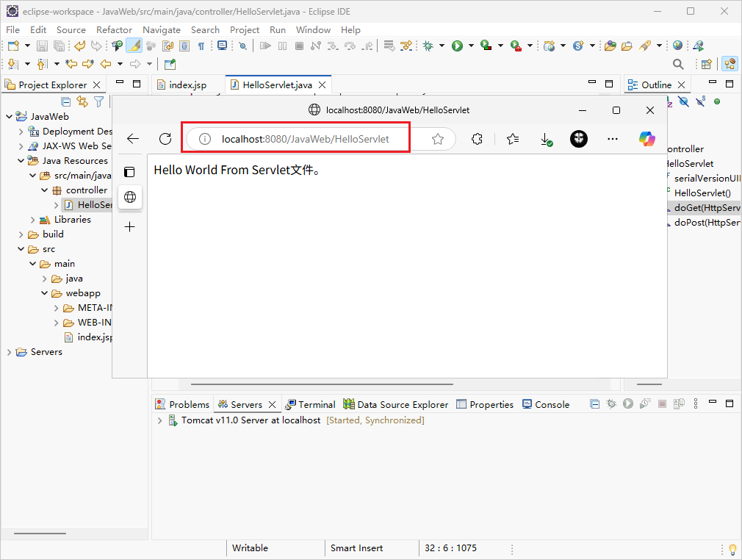Image resolution: width=742 pixels, height=560 pixels.
Task: Click the browser address bar URL
Action: coord(305,139)
